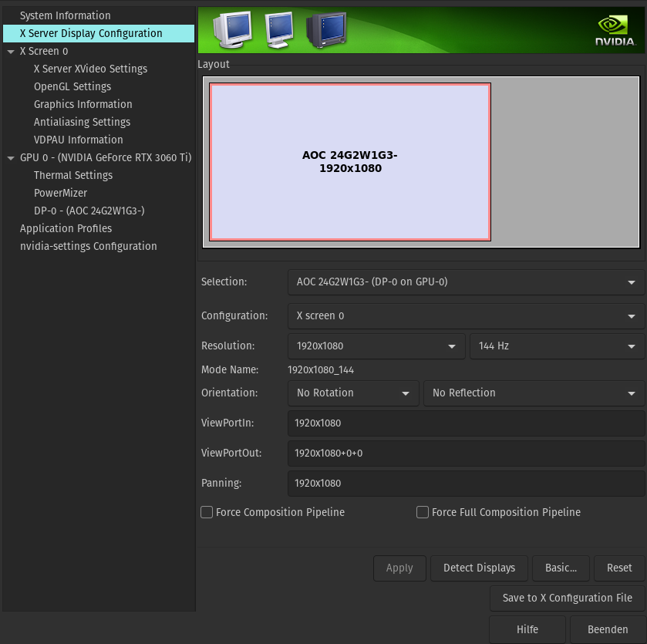Enable Force Full Composition Pipeline checkbox
This screenshot has width=647, height=644.
[x=423, y=512]
